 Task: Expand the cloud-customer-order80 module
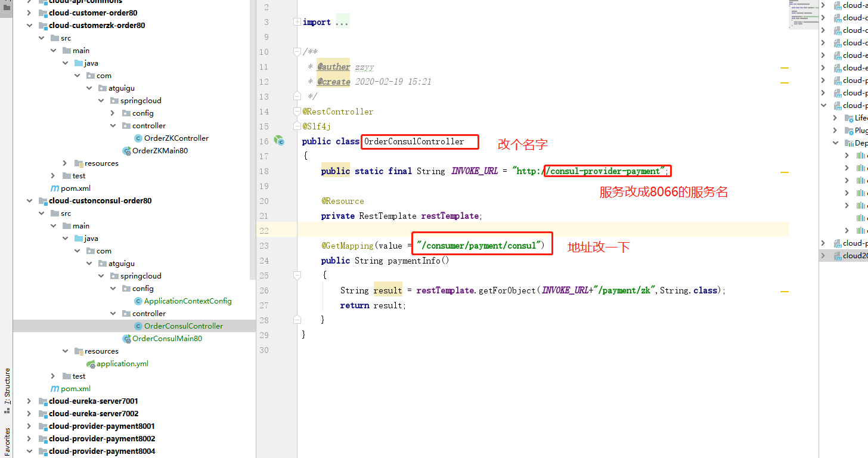29,13
